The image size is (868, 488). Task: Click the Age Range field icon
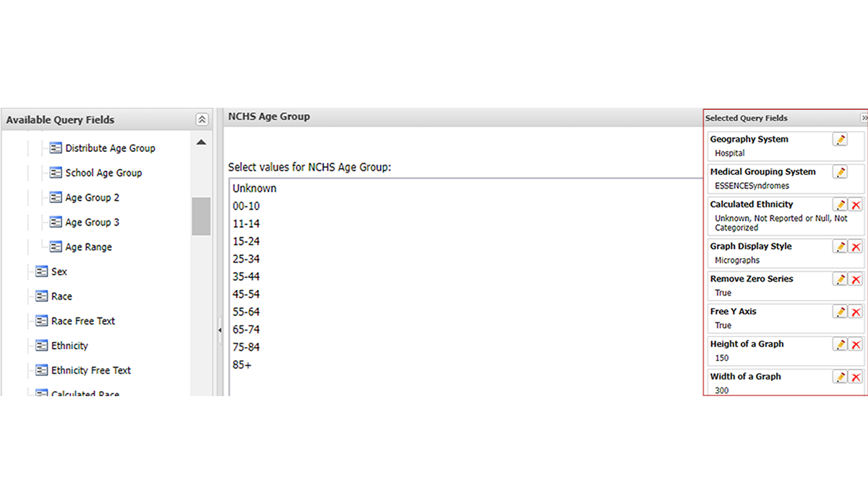pos(56,247)
